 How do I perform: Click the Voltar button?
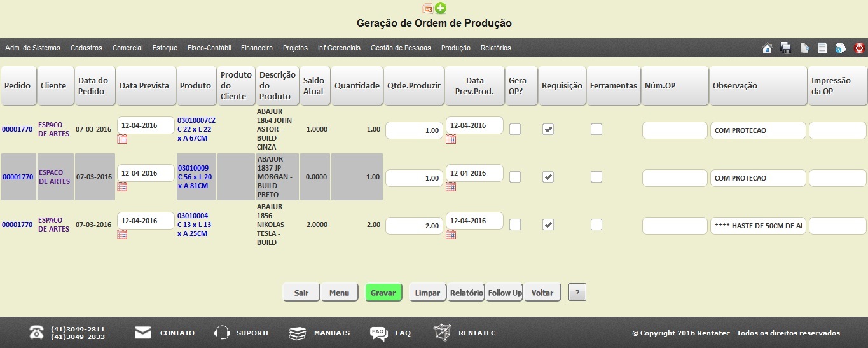[542, 293]
